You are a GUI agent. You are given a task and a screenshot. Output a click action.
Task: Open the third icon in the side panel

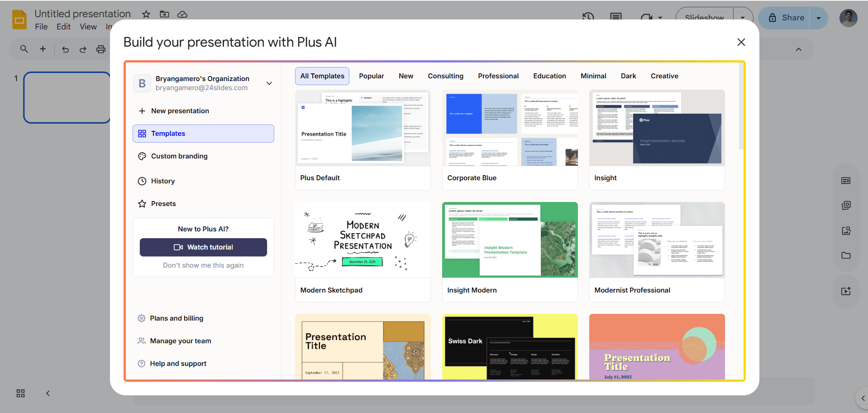click(x=846, y=231)
